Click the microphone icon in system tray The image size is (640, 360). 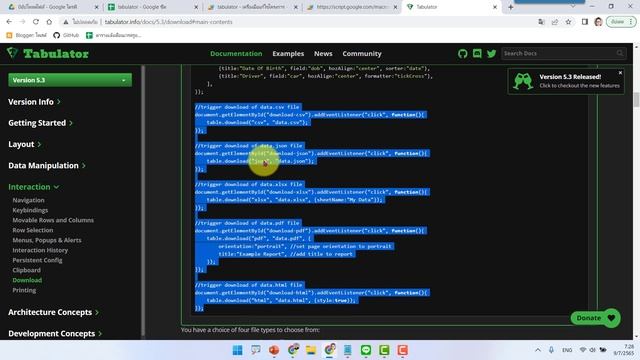551,350
